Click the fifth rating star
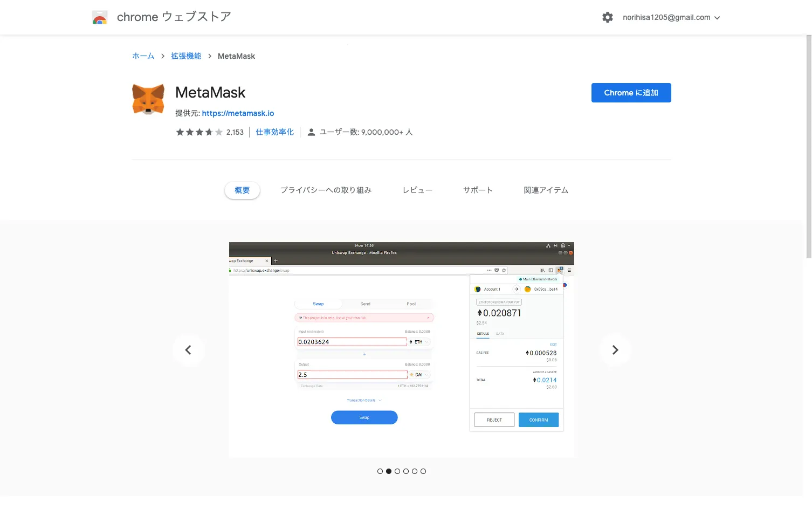The height and width of the screenshot is (509, 812). (218, 132)
